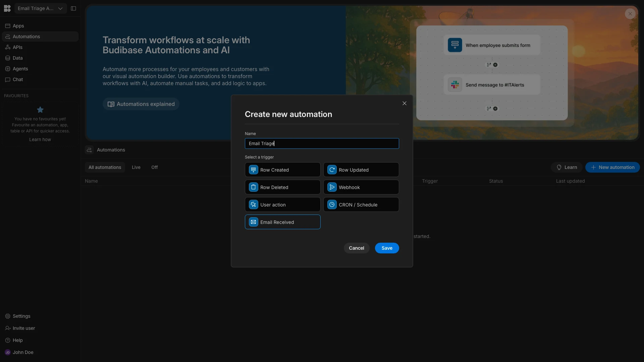
Task: Save the new automation
Action: pos(387,248)
